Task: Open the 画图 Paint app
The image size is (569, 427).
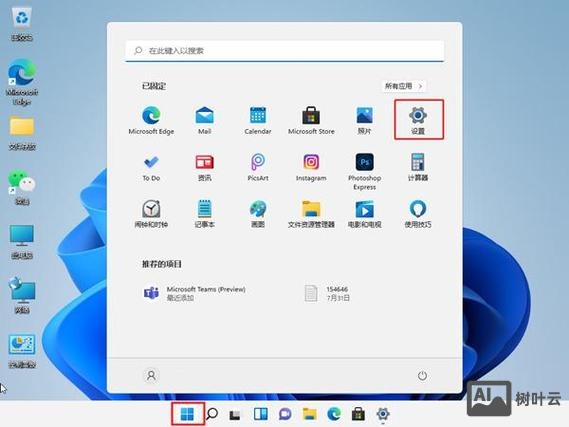Action: pos(258,214)
